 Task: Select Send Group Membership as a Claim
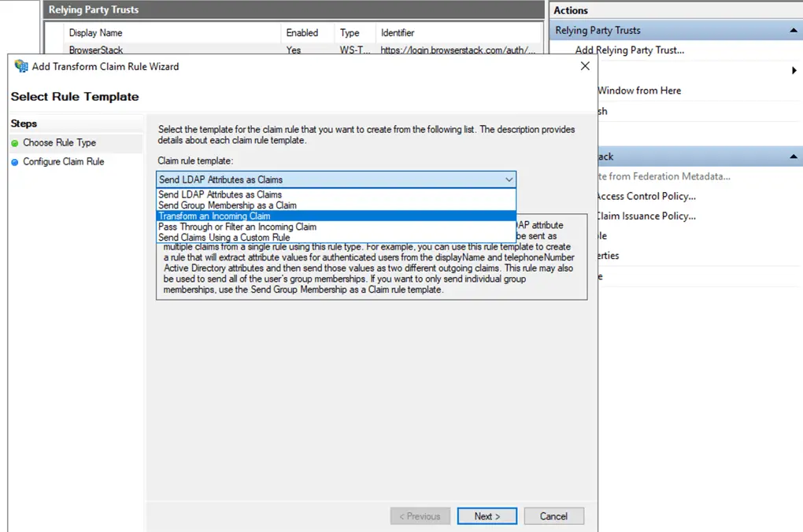pos(227,205)
